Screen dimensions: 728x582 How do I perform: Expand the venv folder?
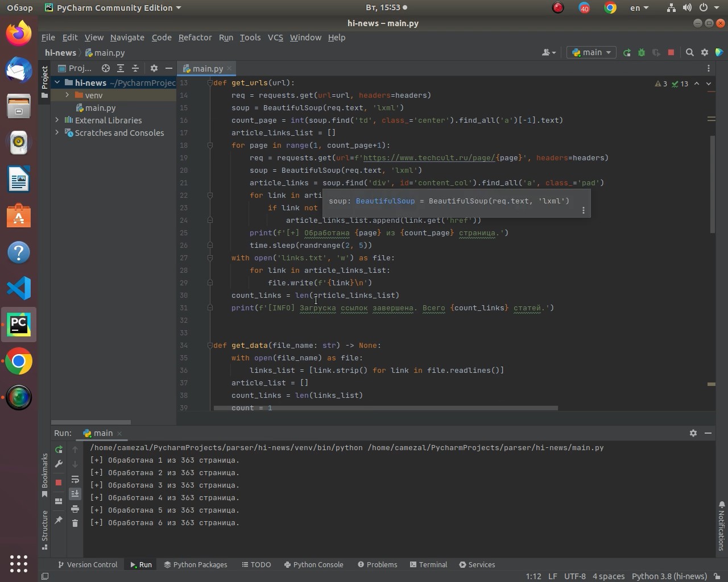coord(67,95)
